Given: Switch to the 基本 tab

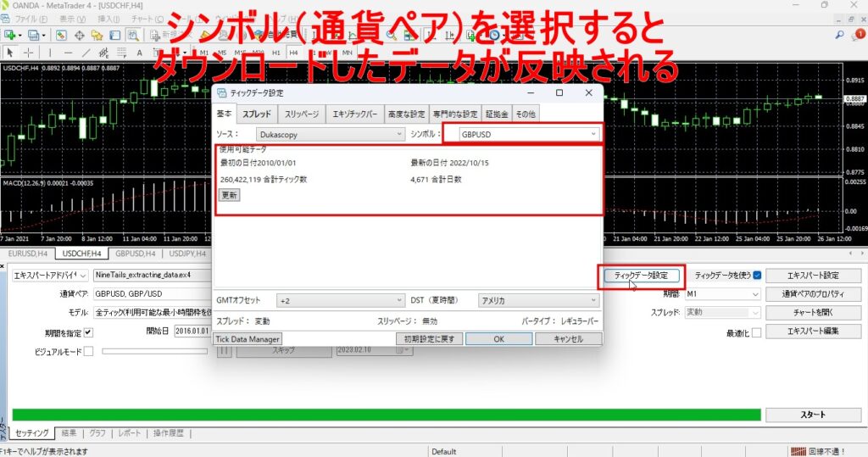Looking at the screenshot, I should click(224, 113).
